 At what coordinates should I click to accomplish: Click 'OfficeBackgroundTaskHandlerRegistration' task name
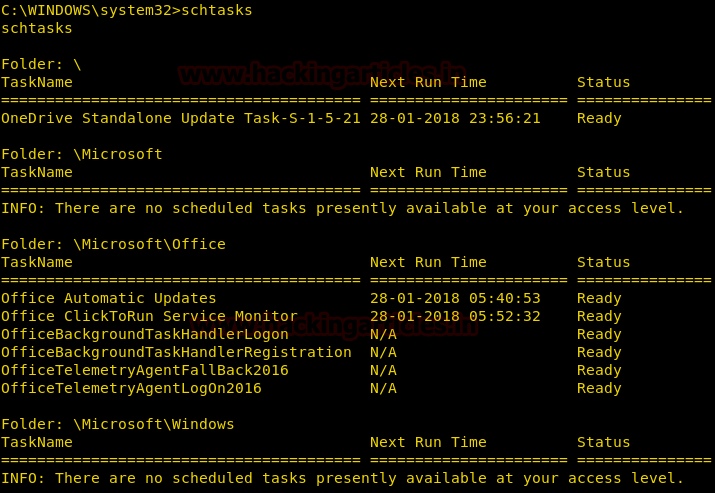176,352
